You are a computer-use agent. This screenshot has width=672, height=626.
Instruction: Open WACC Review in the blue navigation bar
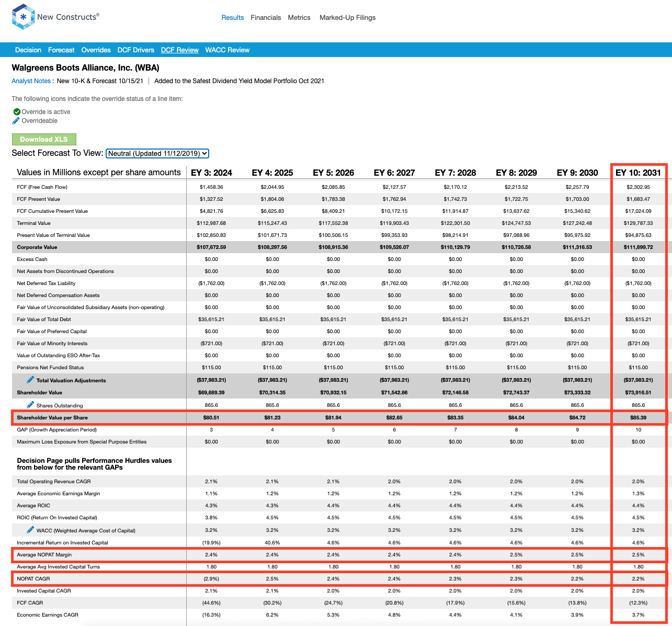[x=227, y=50]
